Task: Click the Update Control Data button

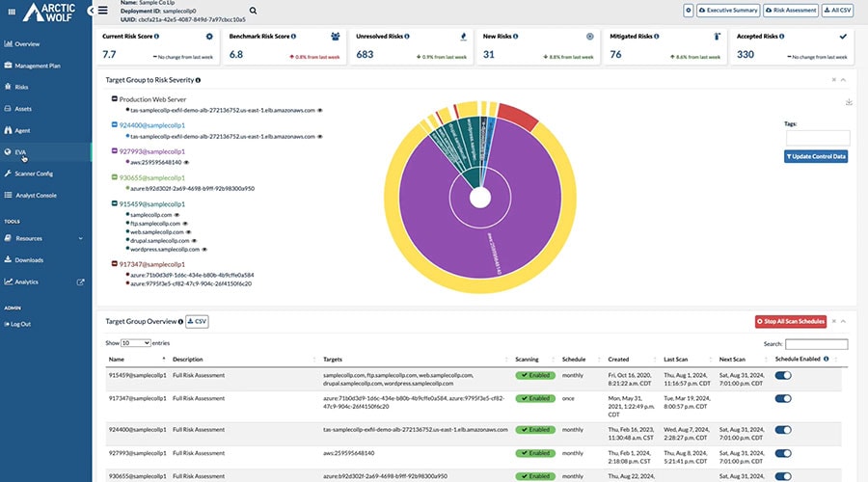Action: [816, 156]
